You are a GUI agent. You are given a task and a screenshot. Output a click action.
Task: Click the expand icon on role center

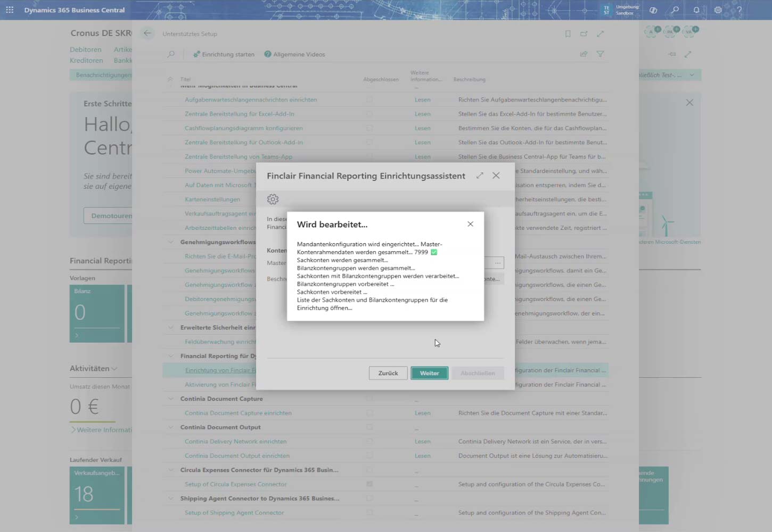pos(688,54)
